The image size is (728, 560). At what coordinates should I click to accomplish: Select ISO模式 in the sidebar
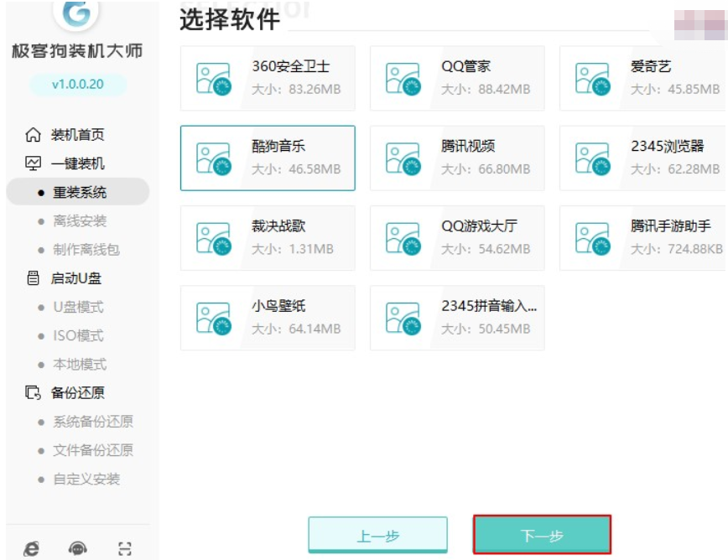[78, 335]
